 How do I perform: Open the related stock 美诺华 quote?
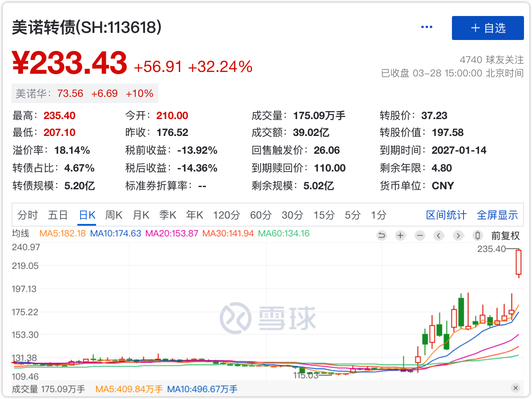point(32,94)
